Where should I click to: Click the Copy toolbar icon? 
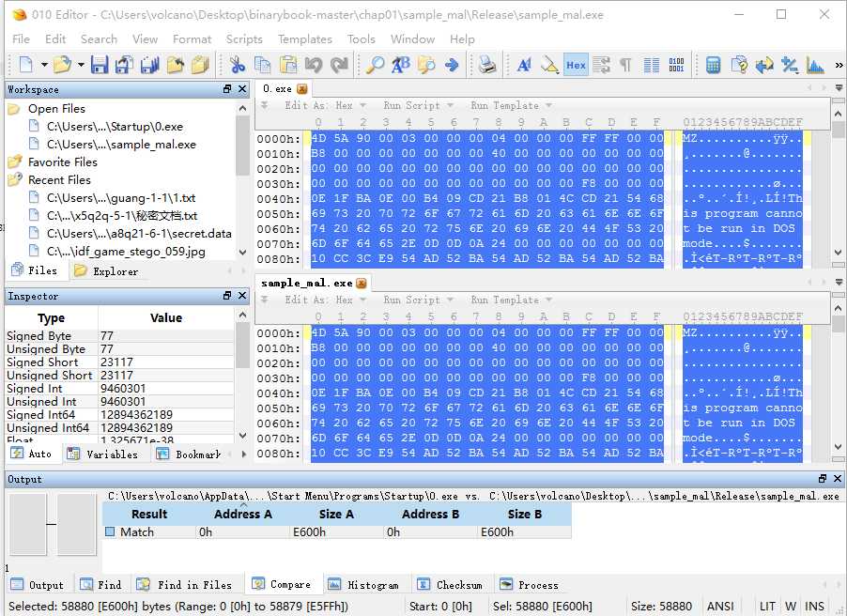(263, 66)
